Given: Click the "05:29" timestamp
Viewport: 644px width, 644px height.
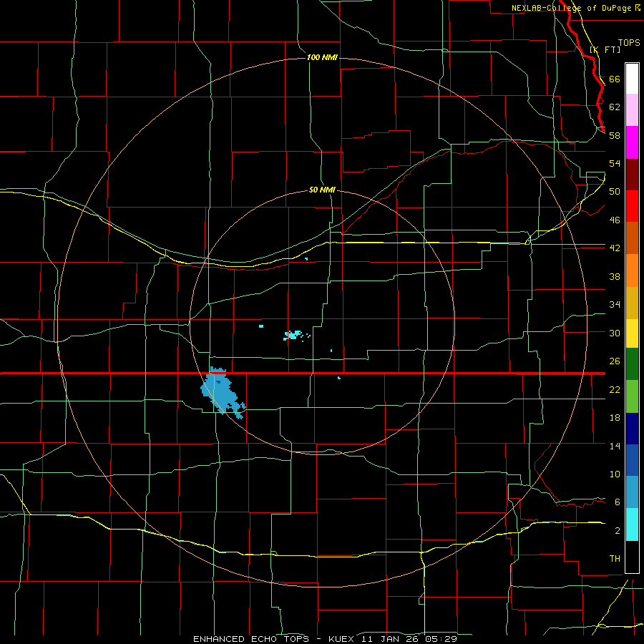Looking at the screenshot, I should [x=441, y=639].
